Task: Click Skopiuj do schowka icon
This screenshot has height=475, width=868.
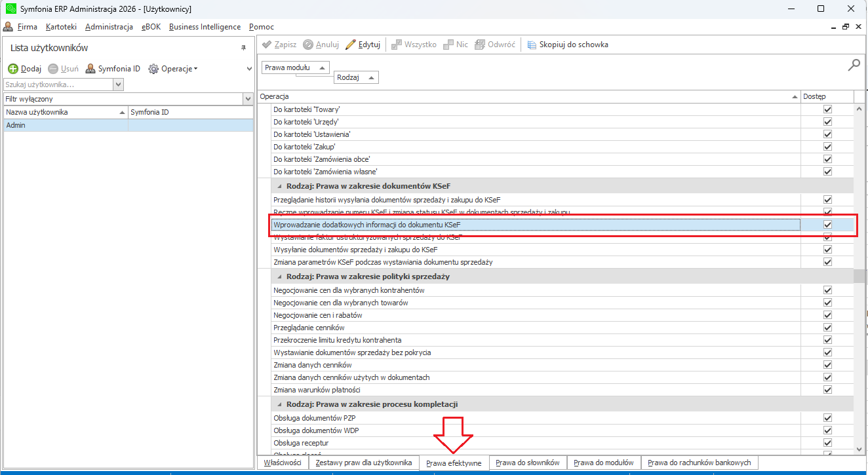Action: 532,45
